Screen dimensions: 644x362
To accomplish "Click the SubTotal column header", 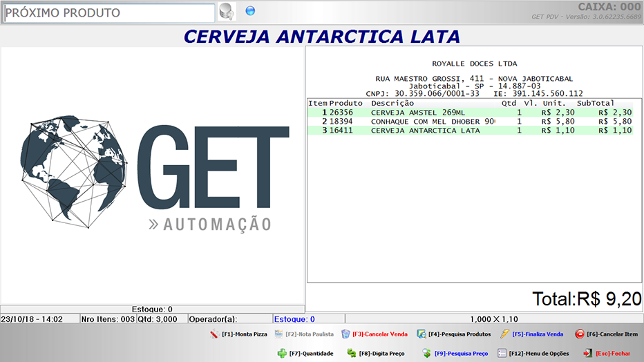I will click(595, 103).
